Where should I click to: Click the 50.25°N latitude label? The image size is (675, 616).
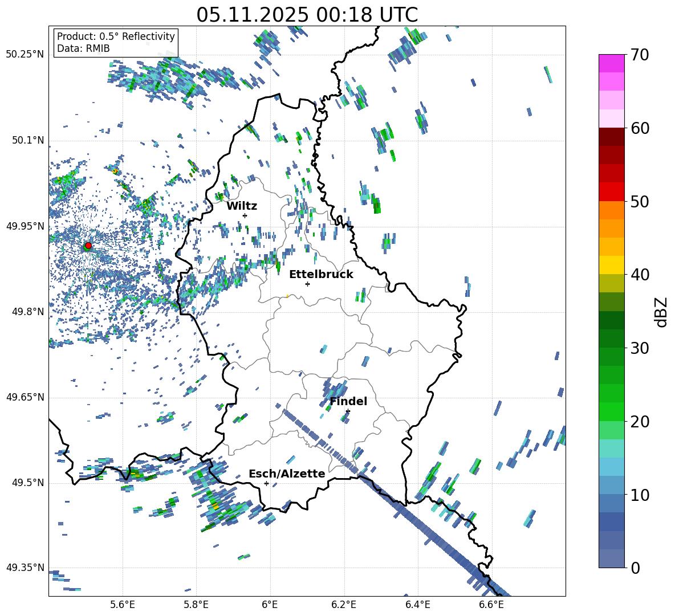pos(25,55)
